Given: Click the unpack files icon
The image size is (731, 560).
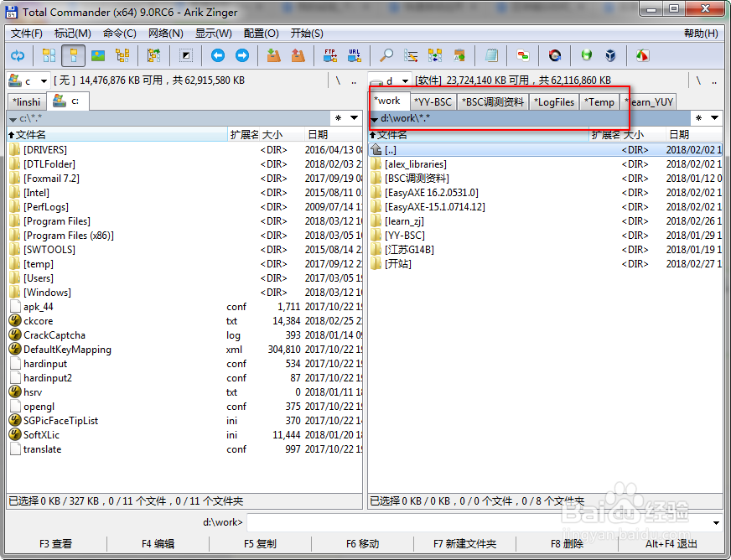Looking at the screenshot, I should (x=298, y=56).
